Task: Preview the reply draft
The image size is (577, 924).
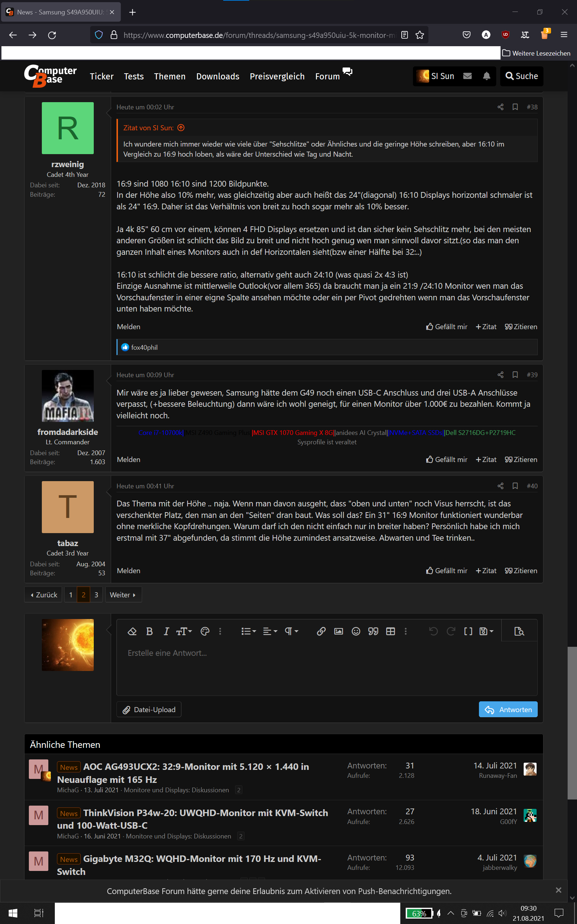Action: click(x=519, y=631)
